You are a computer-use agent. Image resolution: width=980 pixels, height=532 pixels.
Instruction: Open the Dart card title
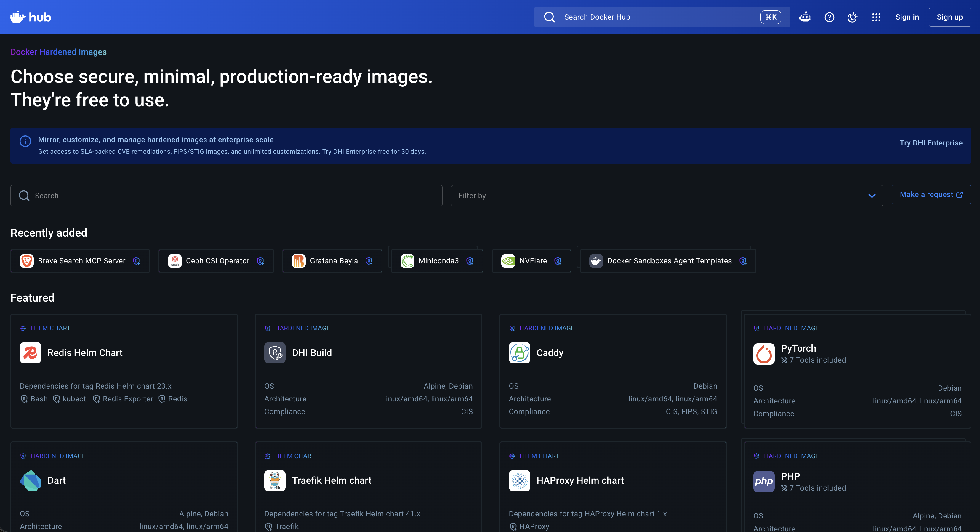coord(57,481)
